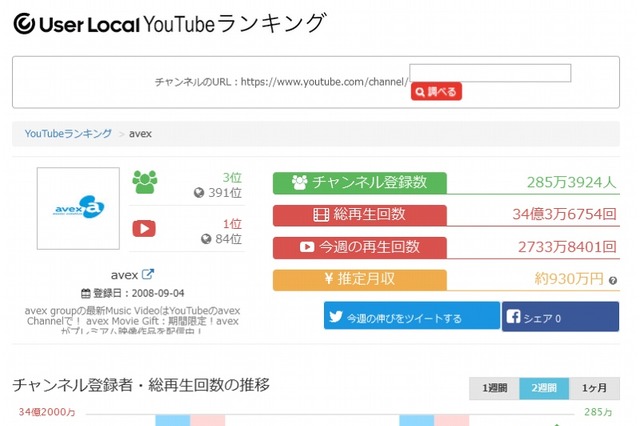
Task: Select the 1ヶ月 period tab
Action: pyautogui.click(x=594, y=388)
